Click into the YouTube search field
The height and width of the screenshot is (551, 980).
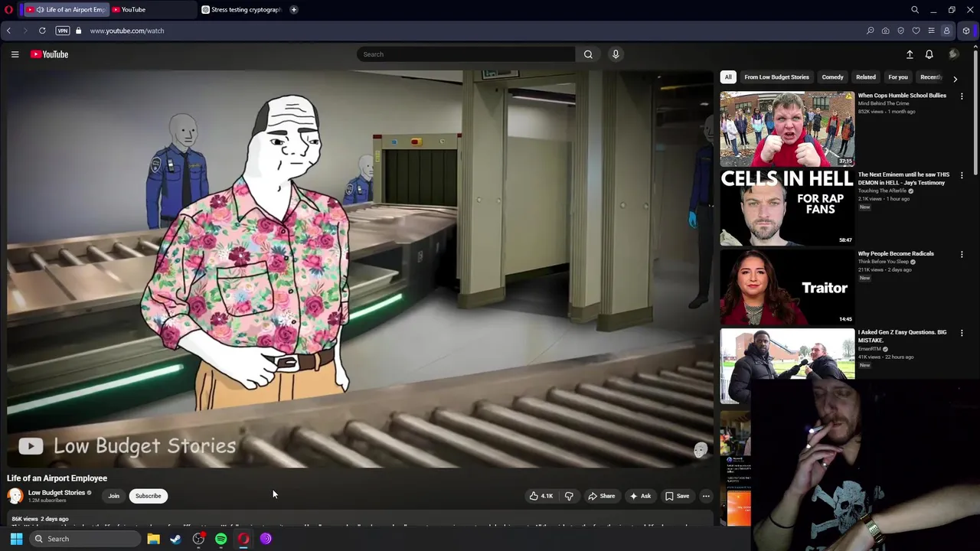pos(465,54)
